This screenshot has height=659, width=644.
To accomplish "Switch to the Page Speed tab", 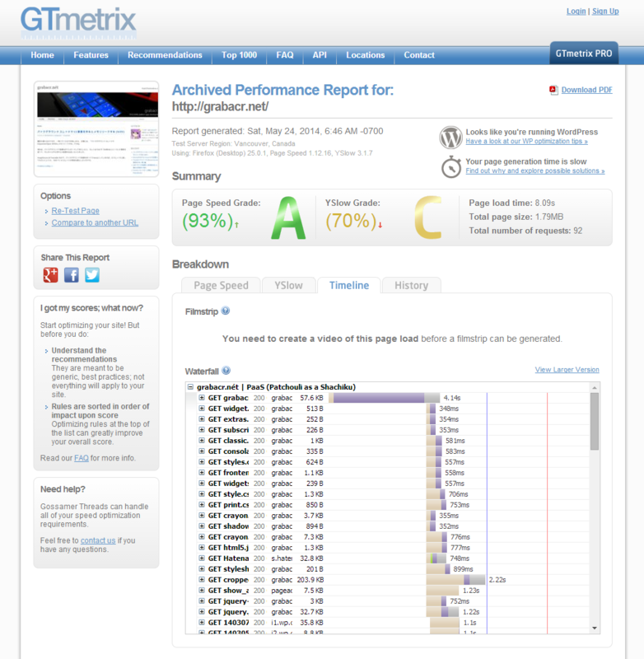I will (x=221, y=285).
